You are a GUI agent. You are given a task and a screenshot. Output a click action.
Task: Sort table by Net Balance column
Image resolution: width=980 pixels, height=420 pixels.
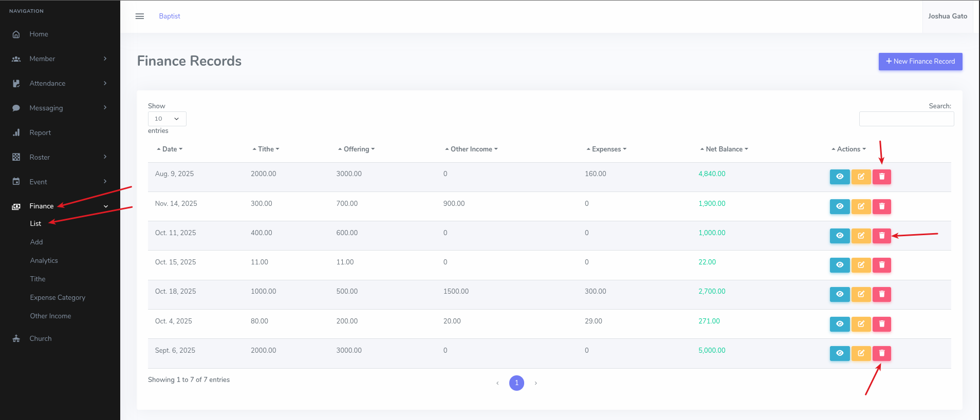[724, 149]
